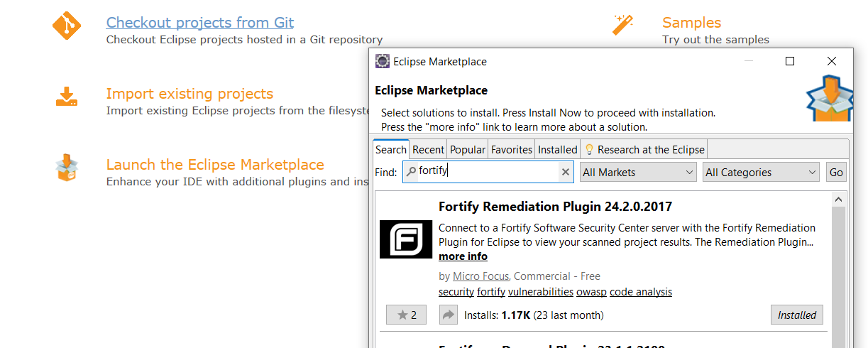The width and height of the screenshot is (868, 348).
Task: Click the results list vertical scrollbar
Action: coord(839,277)
